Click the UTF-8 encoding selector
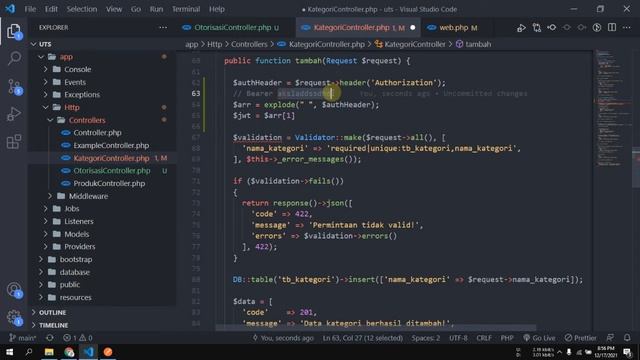 (458, 338)
